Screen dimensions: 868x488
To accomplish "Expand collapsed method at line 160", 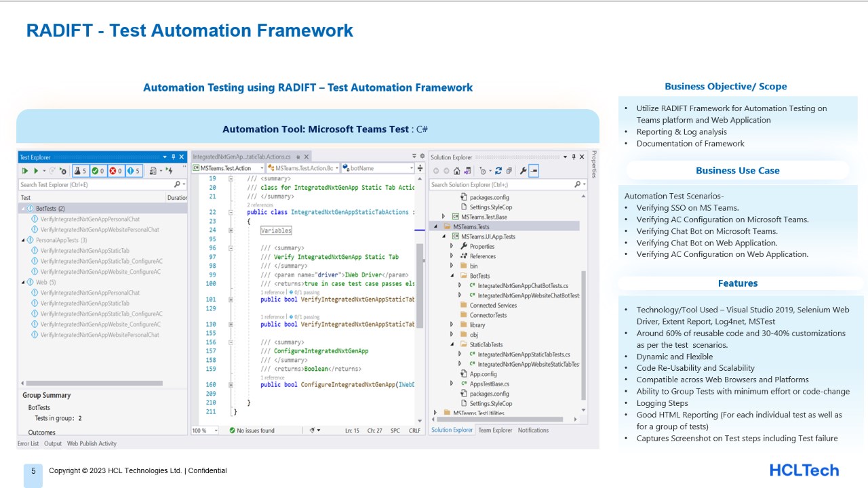I will point(231,385).
